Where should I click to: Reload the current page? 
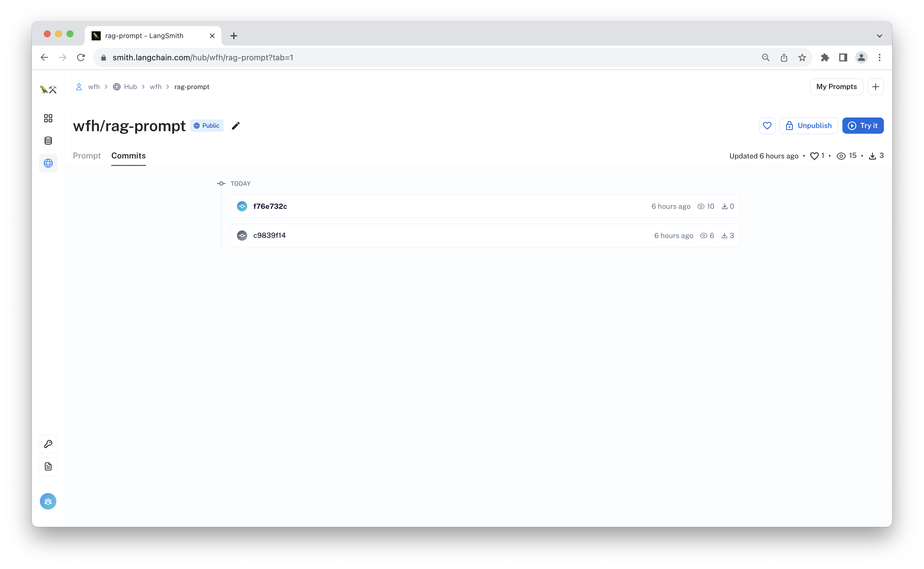[x=81, y=57]
